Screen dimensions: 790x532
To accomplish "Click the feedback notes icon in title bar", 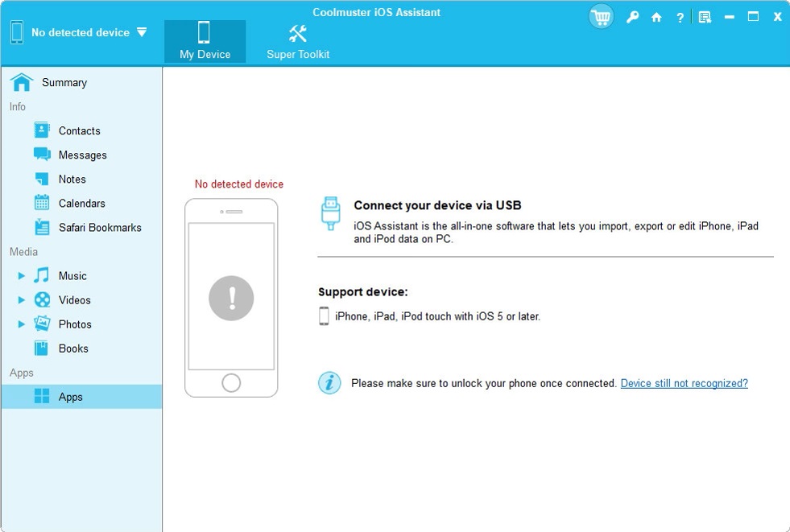I will (705, 18).
